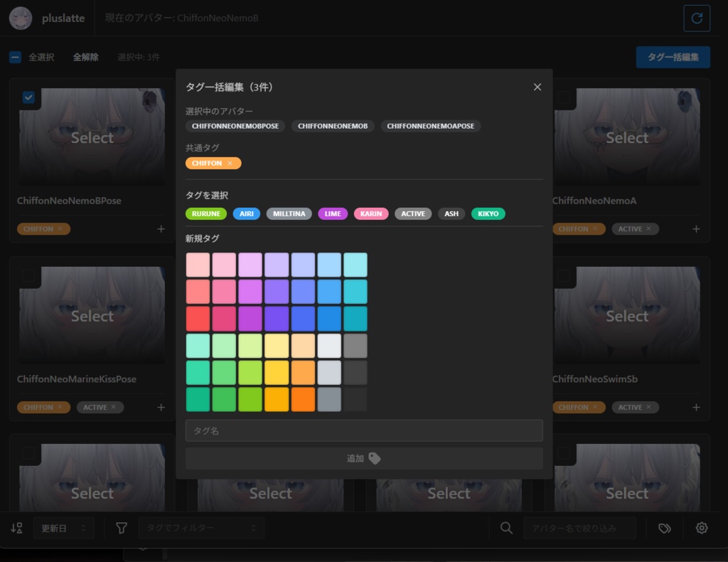This screenshot has width=728, height=562.
Task: Open the settings gear in the bottom bar
Action: [702, 528]
